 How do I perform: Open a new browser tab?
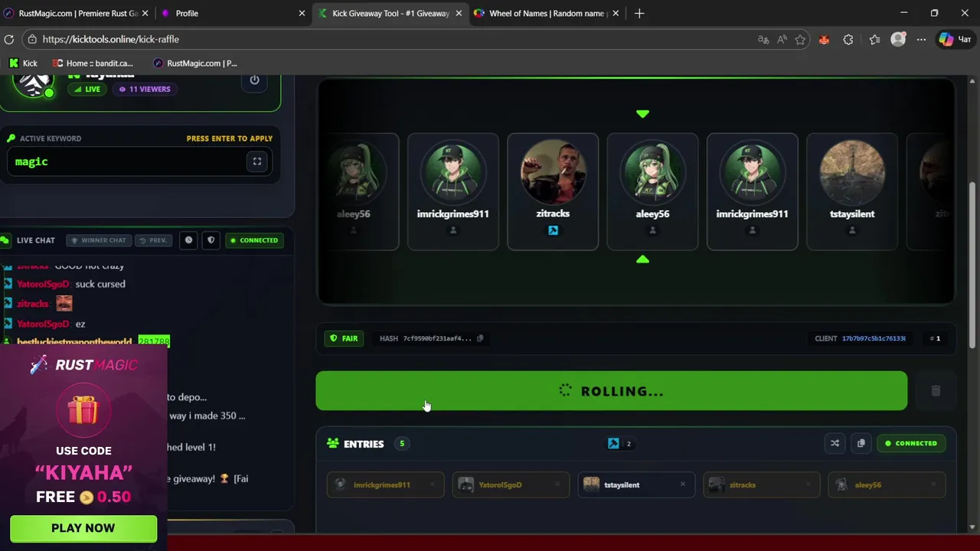[x=639, y=13]
